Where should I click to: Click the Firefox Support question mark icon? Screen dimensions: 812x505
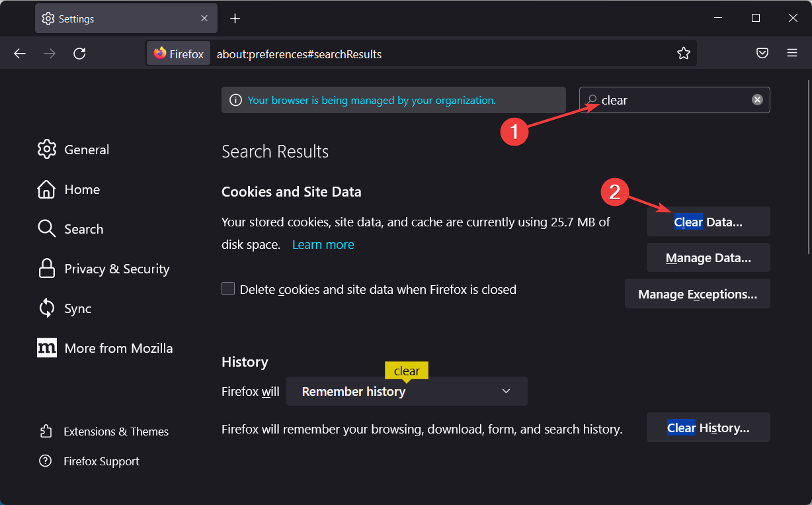(46, 461)
